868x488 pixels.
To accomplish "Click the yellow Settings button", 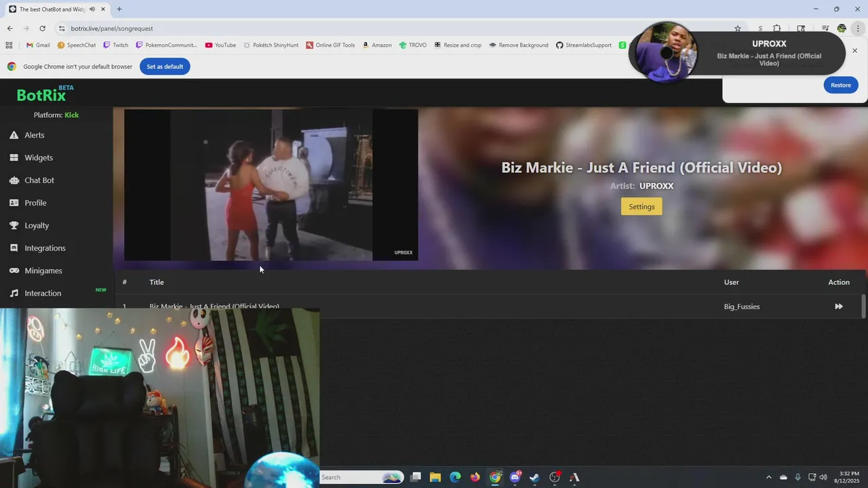I will (x=642, y=207).
